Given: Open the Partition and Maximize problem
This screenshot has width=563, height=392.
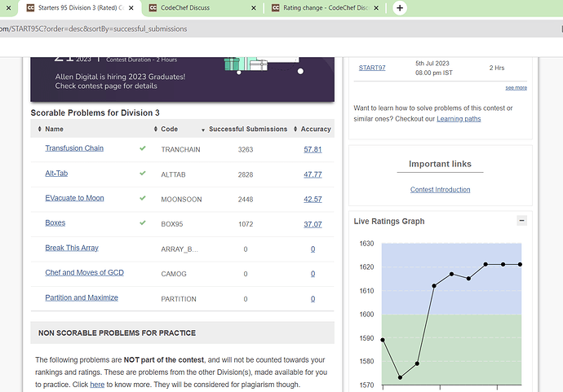Looking at the screenshot, I should (x=82, y=297).
